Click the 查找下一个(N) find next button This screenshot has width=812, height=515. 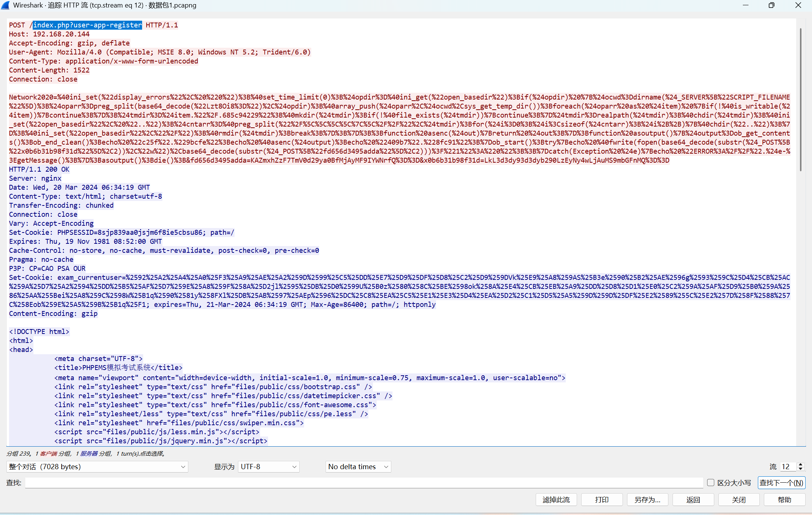[x=781, y=483]
